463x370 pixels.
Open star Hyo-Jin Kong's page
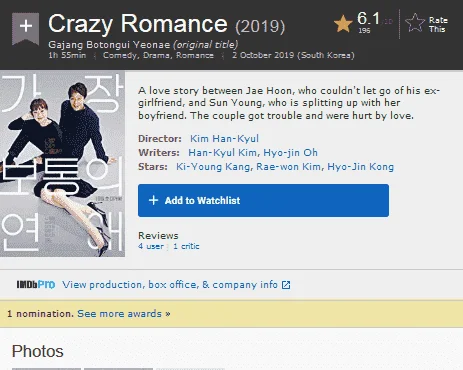coord(360,167)
